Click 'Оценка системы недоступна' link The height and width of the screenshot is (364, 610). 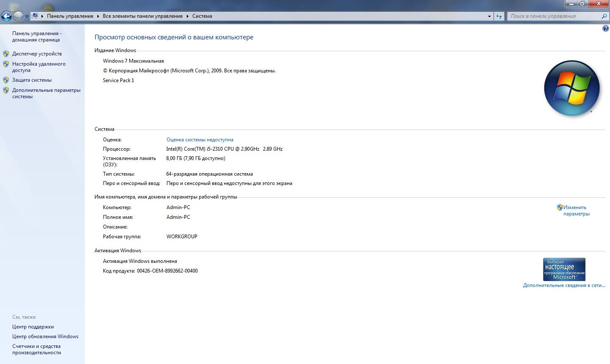click(x=200, y=140)
